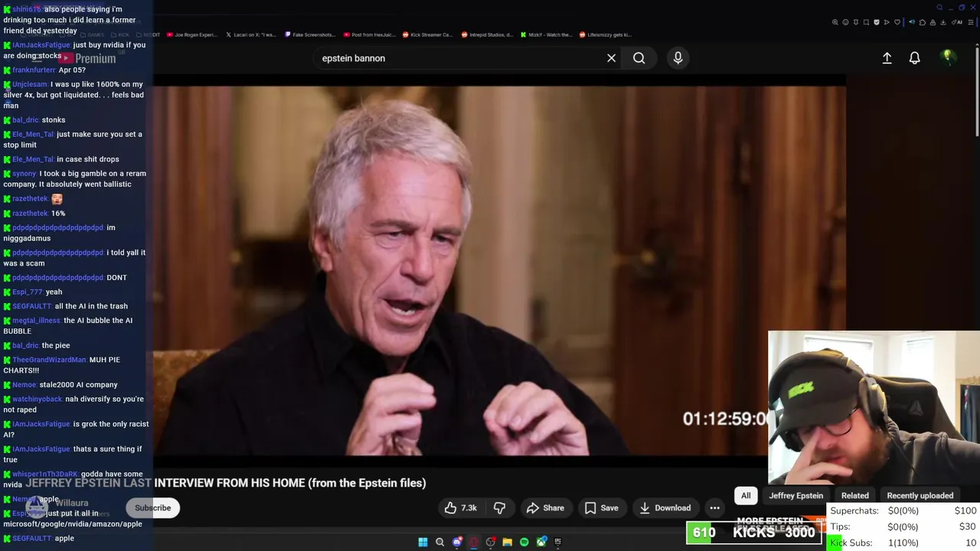Open the three-dot more actions menu

[714, 507]
